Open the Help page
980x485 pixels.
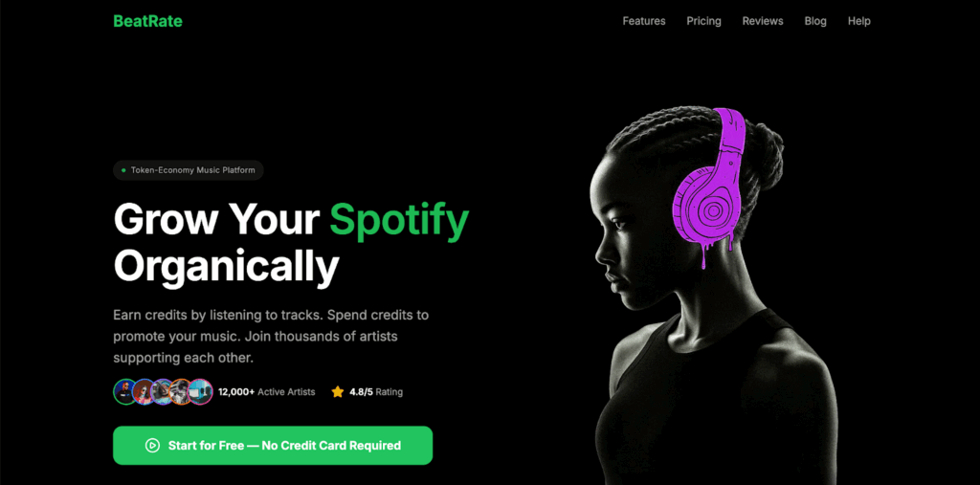click(x=859, y=21)
